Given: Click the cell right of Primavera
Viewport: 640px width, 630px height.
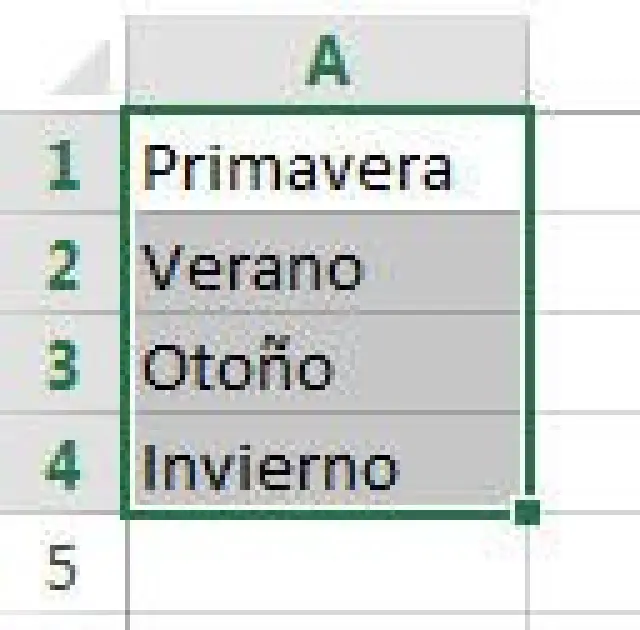Looking at the screenshot, I should coord(587,163).
